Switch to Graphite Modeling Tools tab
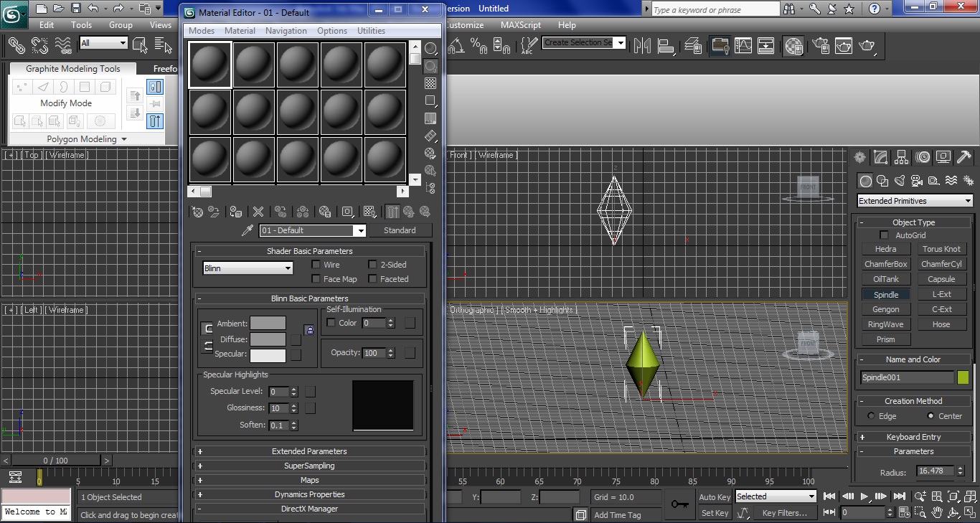The width and height of the screenshot is (980, 523). click(x=73, y=69)
